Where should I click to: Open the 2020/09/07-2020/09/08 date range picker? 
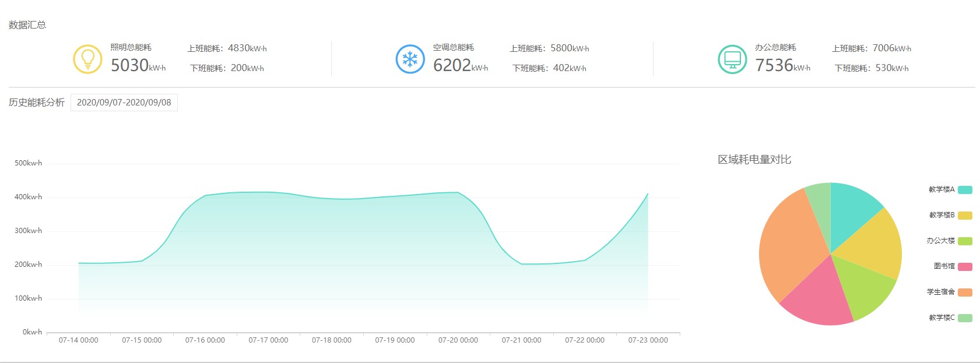pos(124,103)
